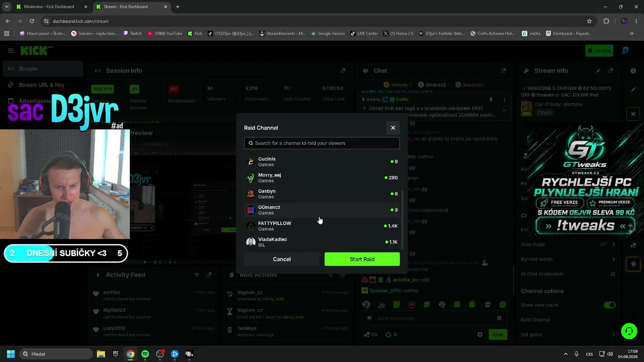
Task: Open the StreamElements bookmark
Action: 282,34
